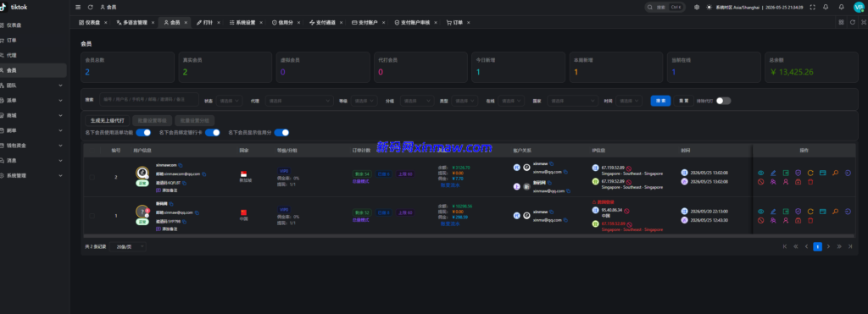Open the 状态 filter dropdown
868x314 pixels.
point(229,101)
